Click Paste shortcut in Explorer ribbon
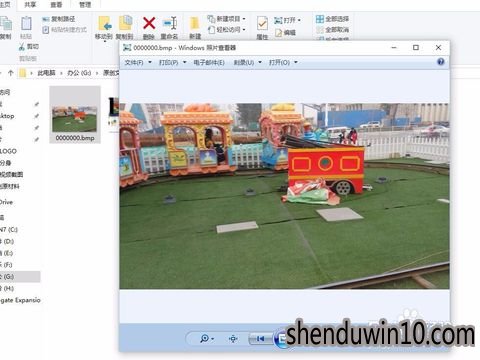This screenshot has height=360, width=480. point(65,30)
